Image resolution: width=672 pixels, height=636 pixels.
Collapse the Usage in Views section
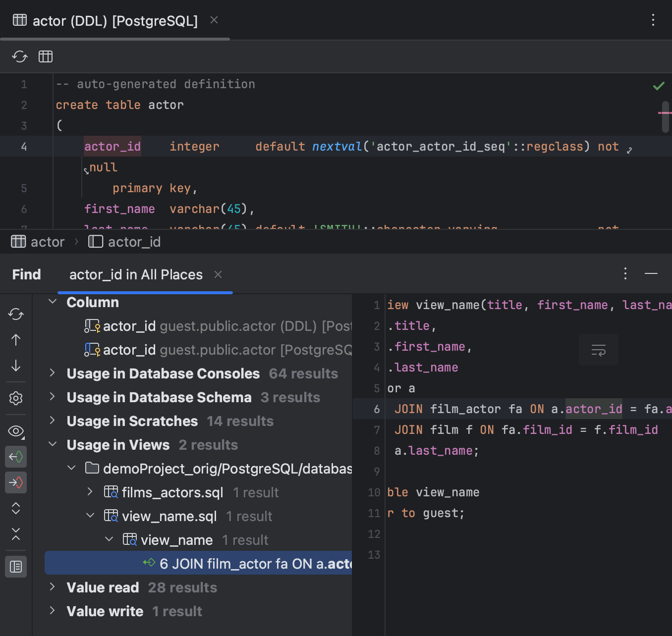[x=53, y=444]
